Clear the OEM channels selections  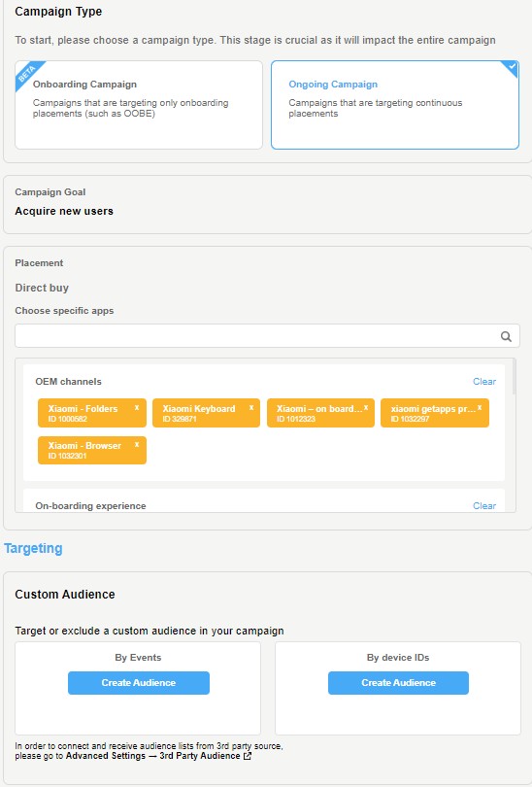484,382
